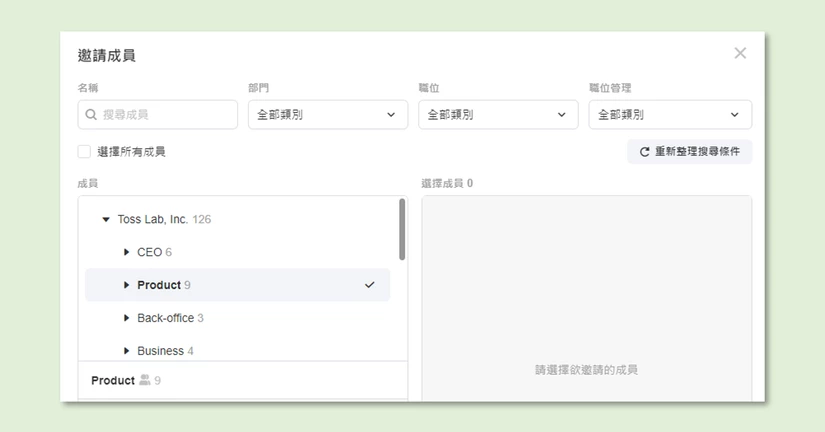
Task: Click the 邀請成員 dialog title
Action: pyautogui.click(x=107, y=55)
